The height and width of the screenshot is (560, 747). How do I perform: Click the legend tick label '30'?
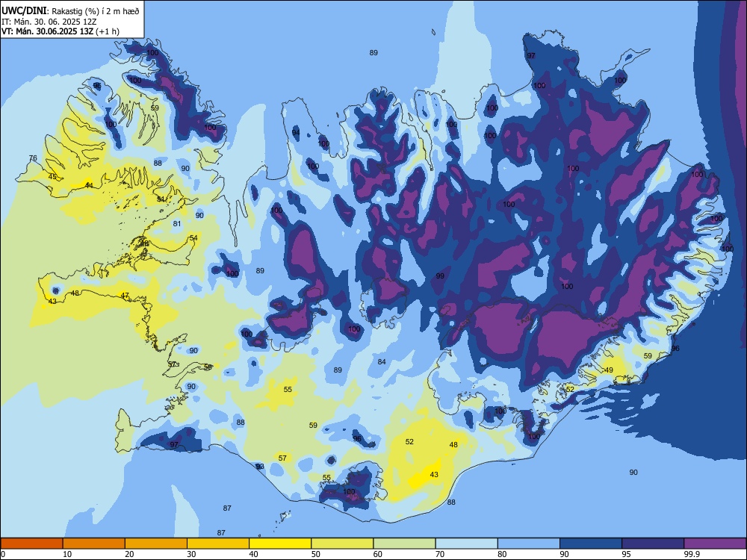tap(191, 554)
